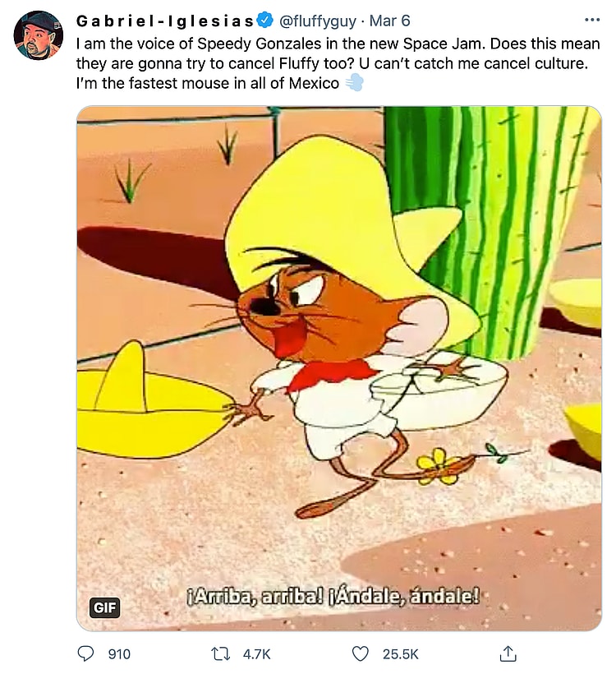Click the 910 replies count
The image size is (616, 674).
pos(119,654)
